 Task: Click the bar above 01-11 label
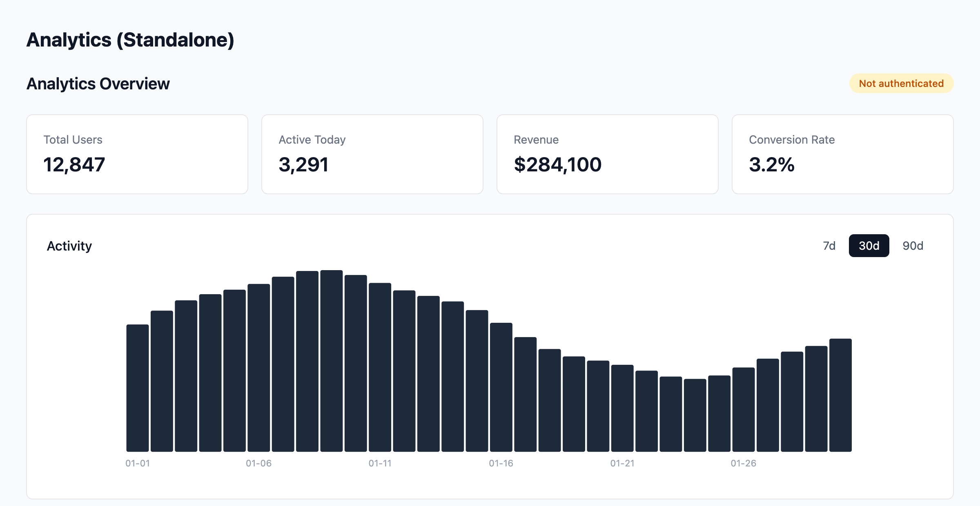click(x=380, y=367)
